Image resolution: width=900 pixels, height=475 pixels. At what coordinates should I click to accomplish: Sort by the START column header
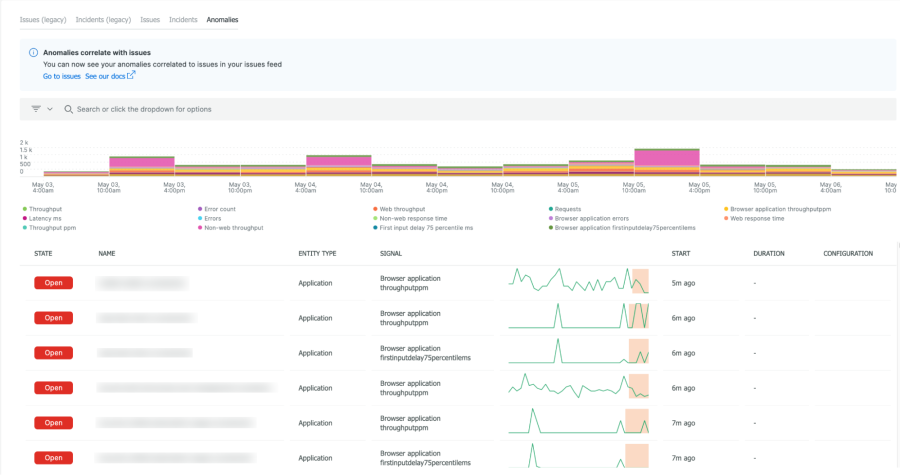[682, 253]
